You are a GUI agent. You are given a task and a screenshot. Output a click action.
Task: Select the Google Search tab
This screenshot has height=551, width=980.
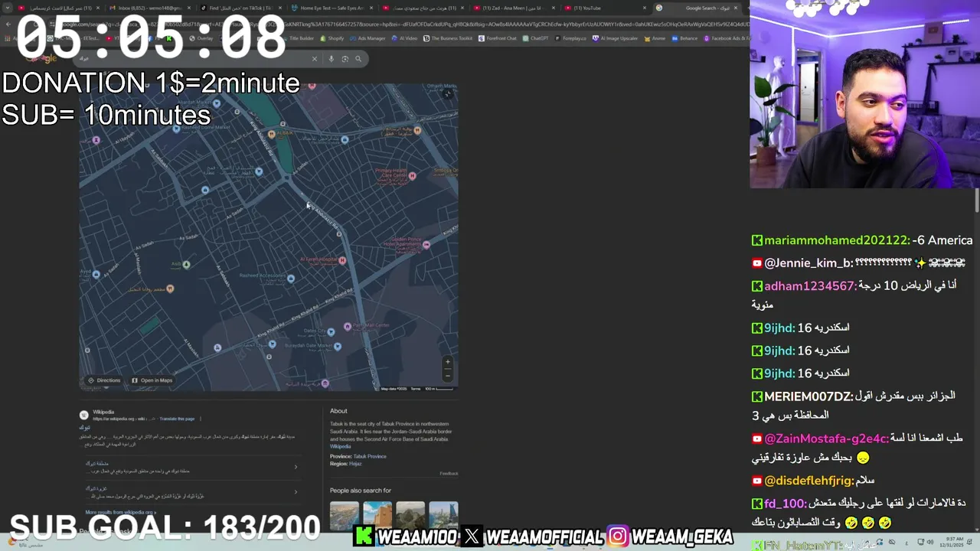(x=698, y=8)
